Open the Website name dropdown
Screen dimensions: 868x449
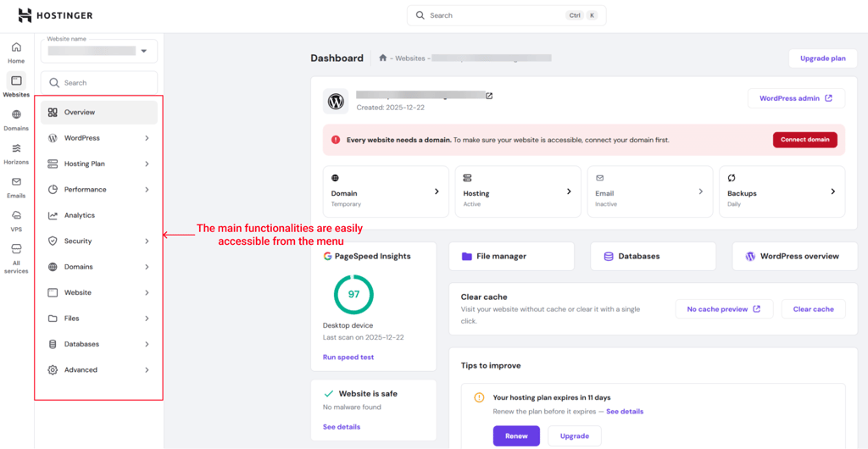point(99,51)
